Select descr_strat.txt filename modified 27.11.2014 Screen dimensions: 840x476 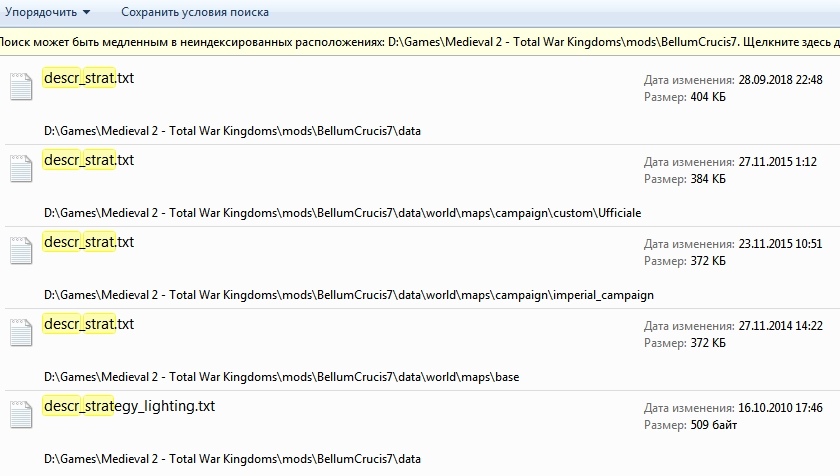(88, 324)
